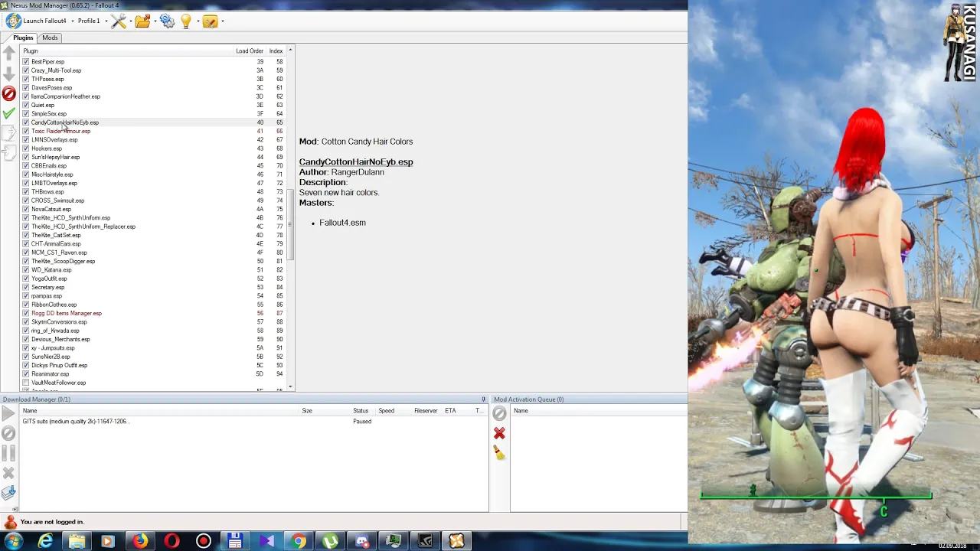The width and height of the screenshot is (980, 551).
Task: Toggle the Toxic Raider Armour.esp checkbox
Action: pyautogui.click(x=26, y=131)
